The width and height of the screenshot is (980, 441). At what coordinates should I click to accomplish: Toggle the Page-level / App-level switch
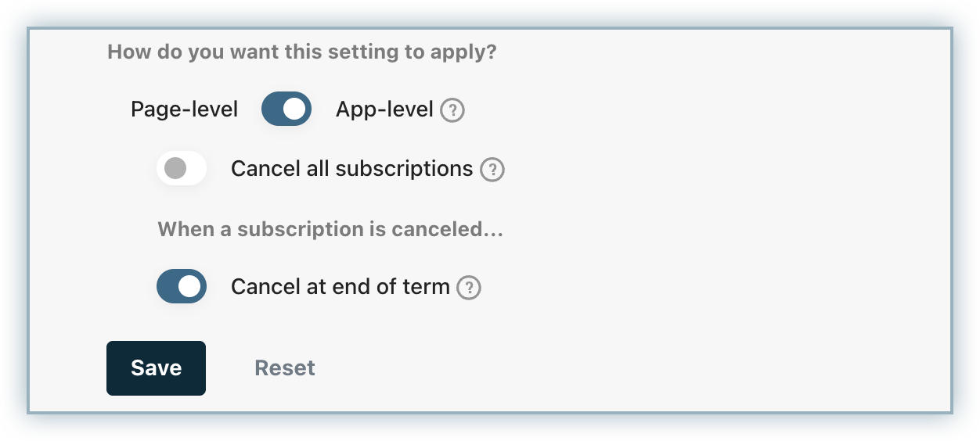286,109
